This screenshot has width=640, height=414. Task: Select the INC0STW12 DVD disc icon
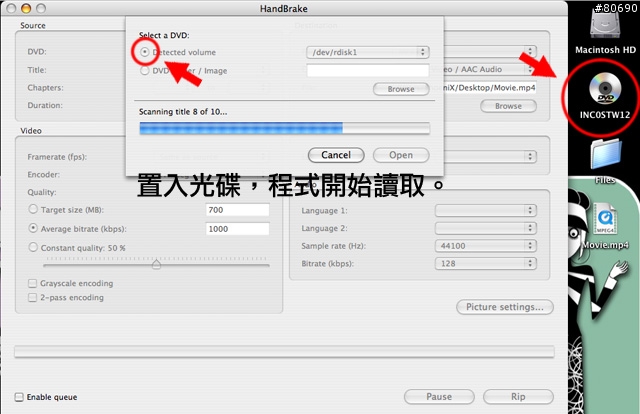click(605, 88)
